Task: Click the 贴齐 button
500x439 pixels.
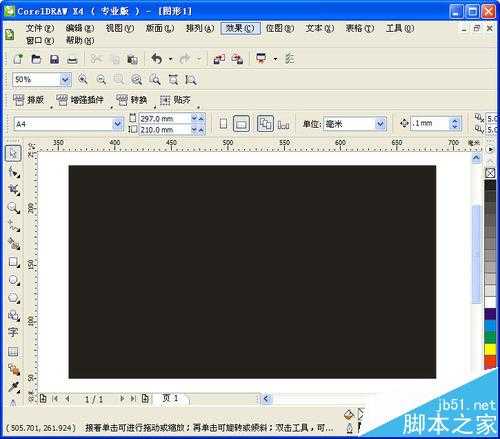Action: tap(175, 100)
